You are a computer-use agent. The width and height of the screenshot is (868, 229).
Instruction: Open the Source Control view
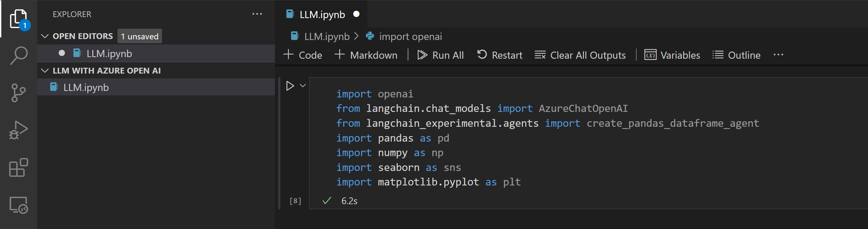point(18,93)
